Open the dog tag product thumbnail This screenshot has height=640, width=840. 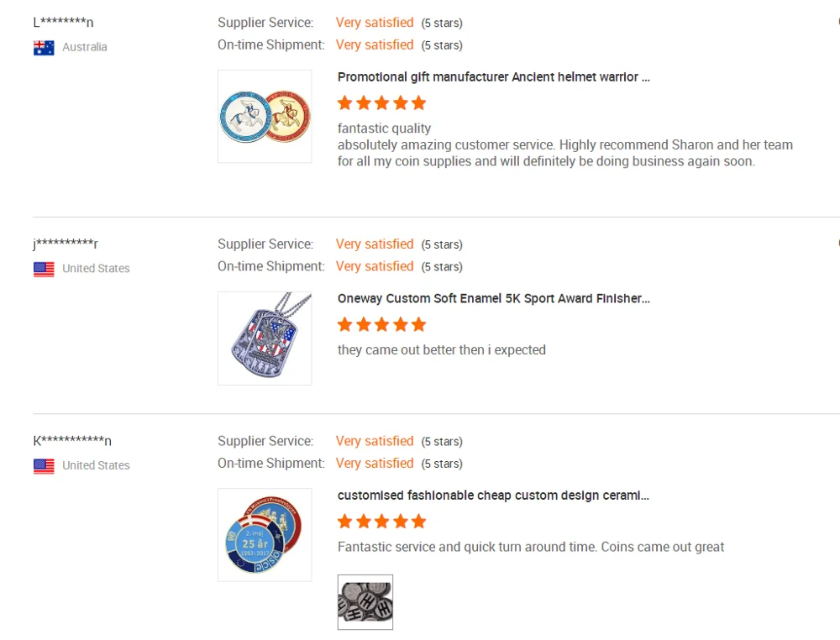click(x=265, y=338)
